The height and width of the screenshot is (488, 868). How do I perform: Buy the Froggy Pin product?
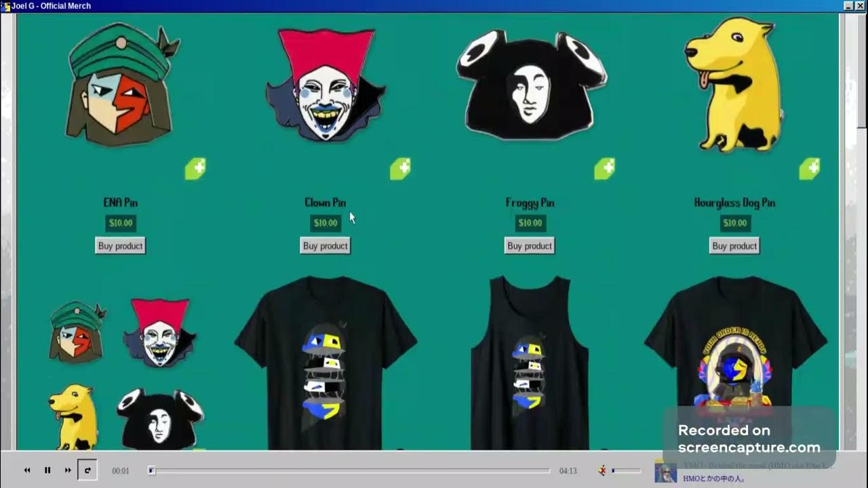click(x=530, y=246)
